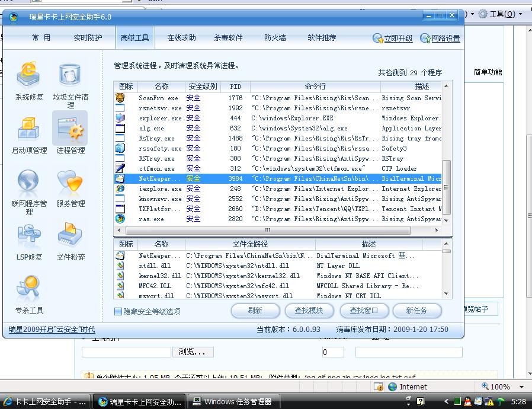Click the ctfmon.exe pen process icon
Screen dimensions: 532x409
[120, 168]
